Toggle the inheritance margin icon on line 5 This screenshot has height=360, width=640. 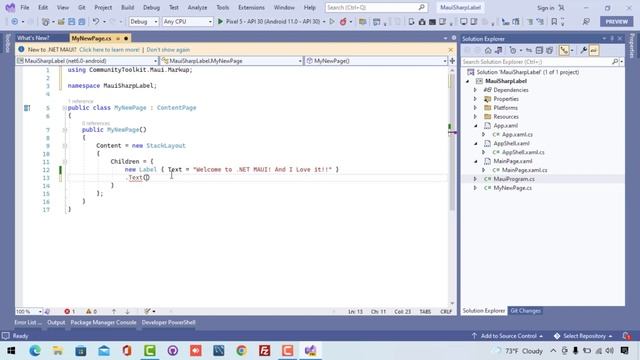[27, 108]
